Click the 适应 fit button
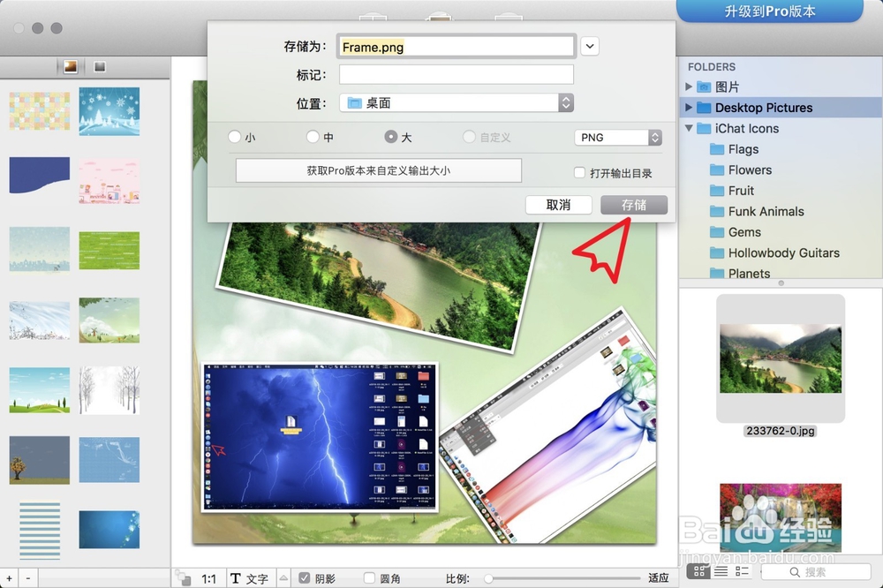Image resolution: width=883 pixels, height=588 pixels. tap(659, 578)
